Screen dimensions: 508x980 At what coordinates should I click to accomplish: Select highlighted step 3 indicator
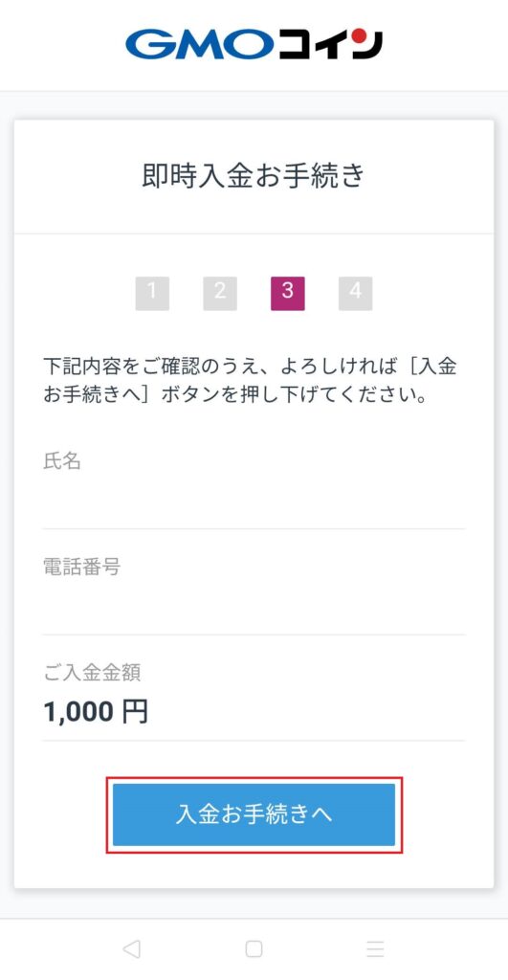click(287, 294)
